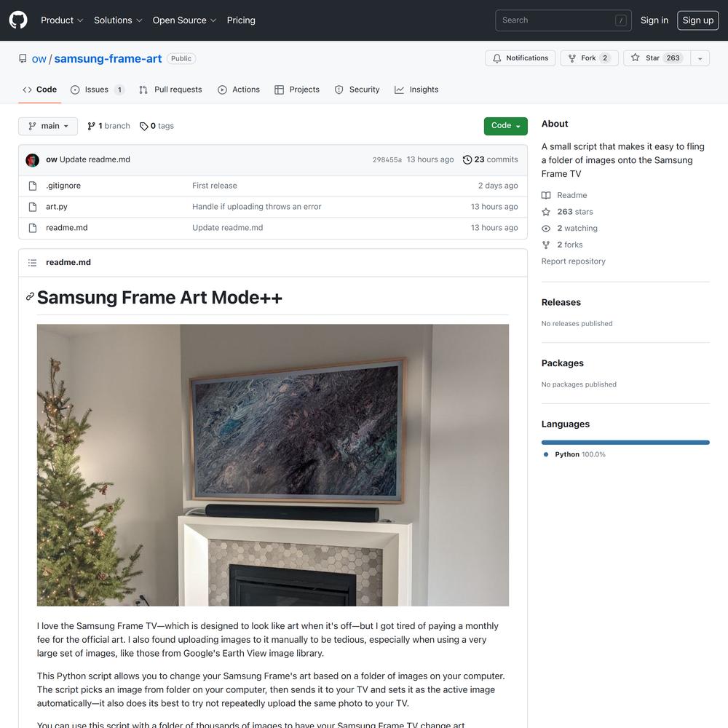Screen dimensions: 728x728
Task: Click the Notifications bell icon
Action: click(496, 58)
